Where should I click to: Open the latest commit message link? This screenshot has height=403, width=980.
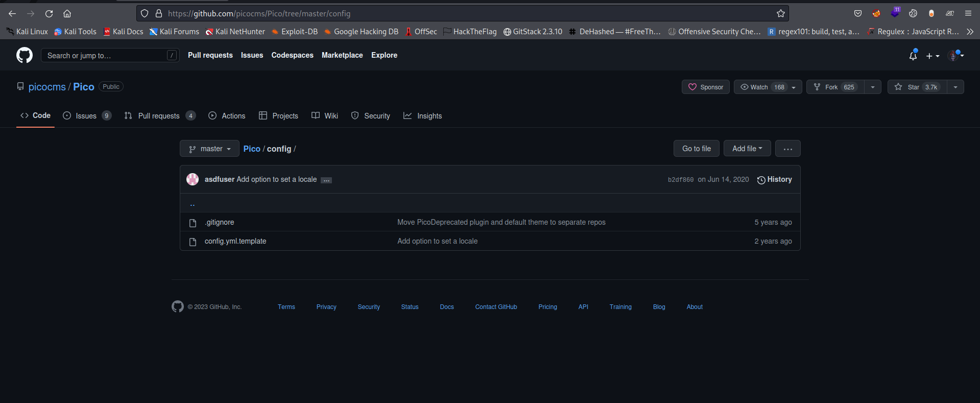click(276, 179)
